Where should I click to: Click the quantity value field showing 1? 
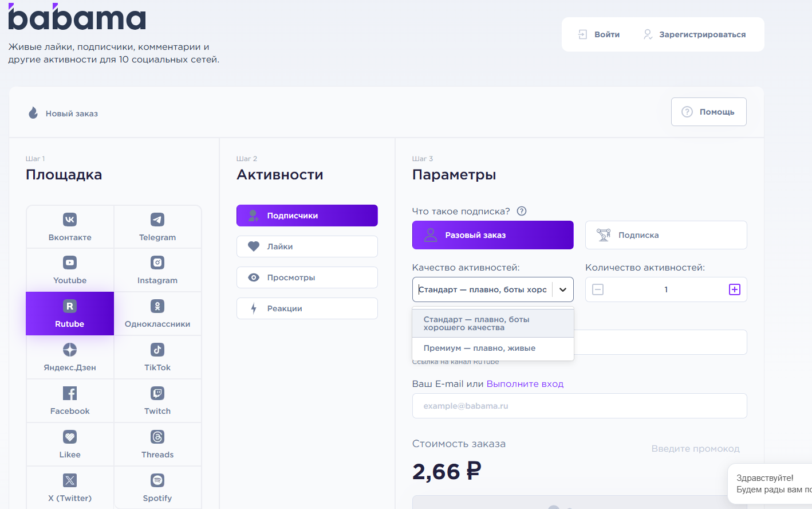click(x=666, y=289)
